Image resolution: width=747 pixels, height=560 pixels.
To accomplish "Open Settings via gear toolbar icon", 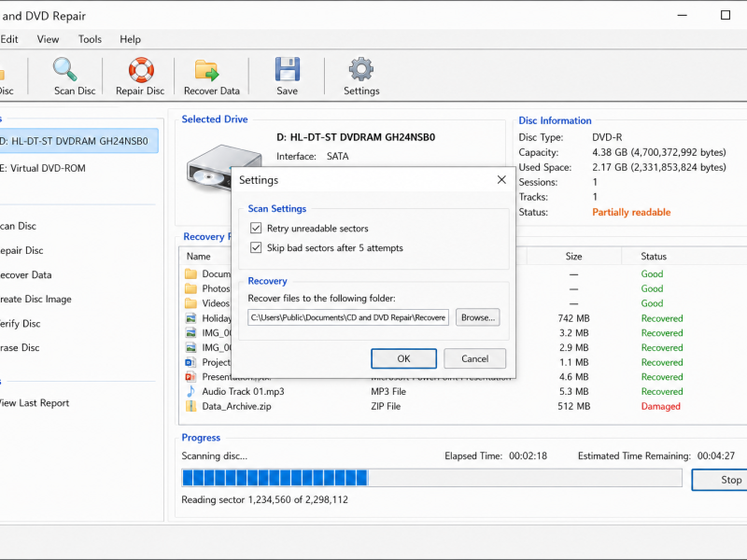I will tap(361, 69).
